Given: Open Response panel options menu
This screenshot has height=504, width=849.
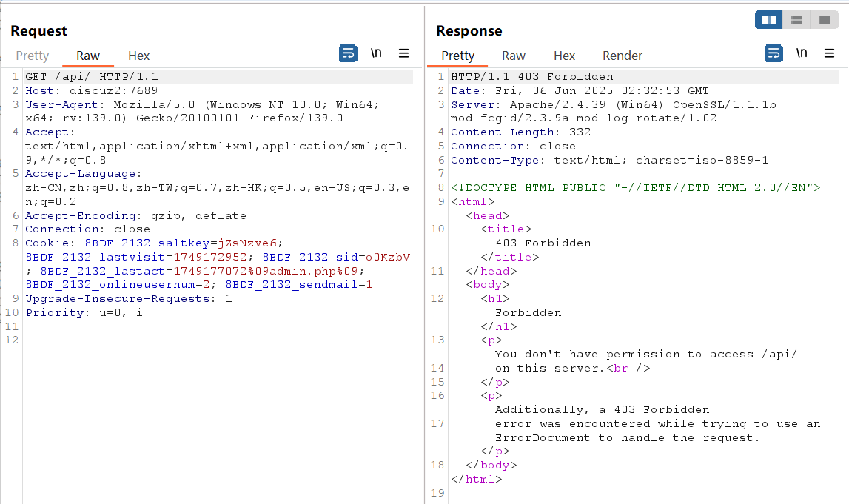Looking at the screenshot, I should tap(829, 53).
